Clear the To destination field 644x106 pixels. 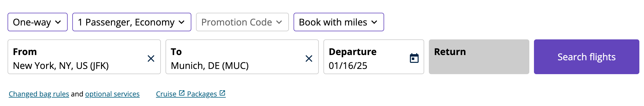coord(309,59)
